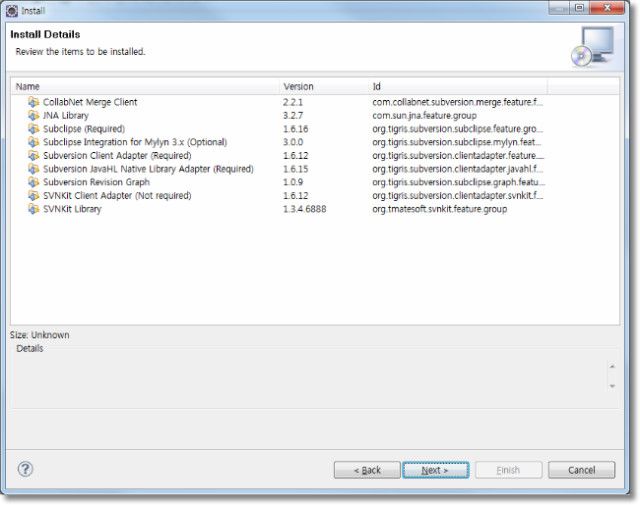This screenshot has width=640, height=505.
Task: Click version 1.6.15 cell
Action: pos(296,169)
